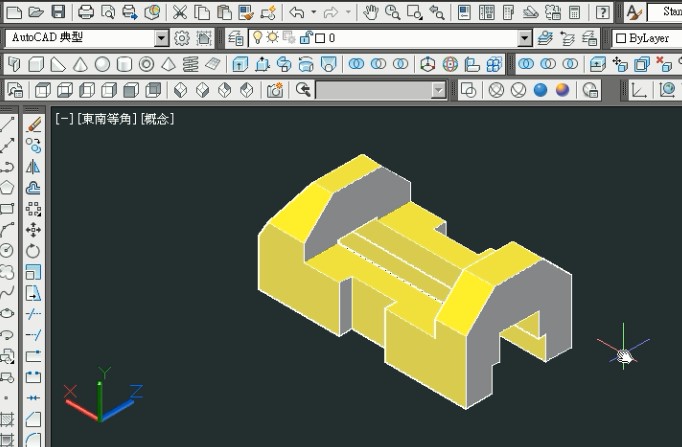
Task: Select the Mirror modify tool
Action: (33, 167)
